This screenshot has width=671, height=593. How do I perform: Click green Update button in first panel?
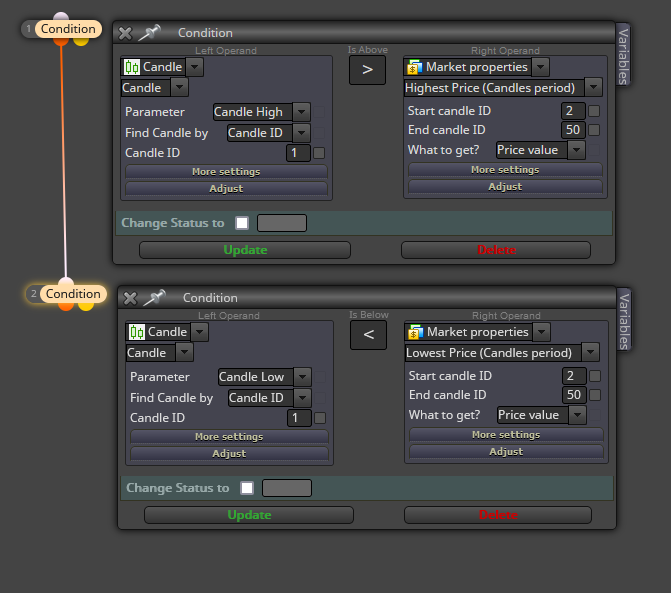[245, 250]
